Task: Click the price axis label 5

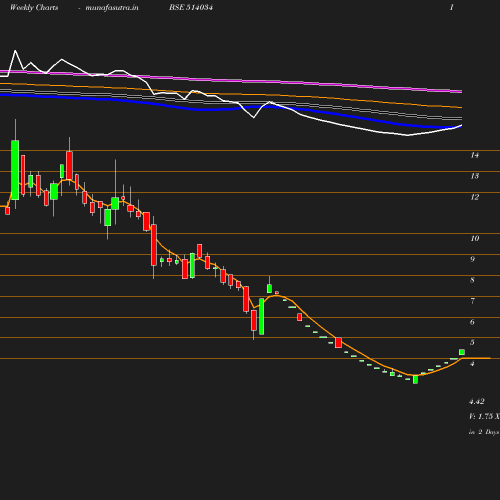Action: point(472,342)
